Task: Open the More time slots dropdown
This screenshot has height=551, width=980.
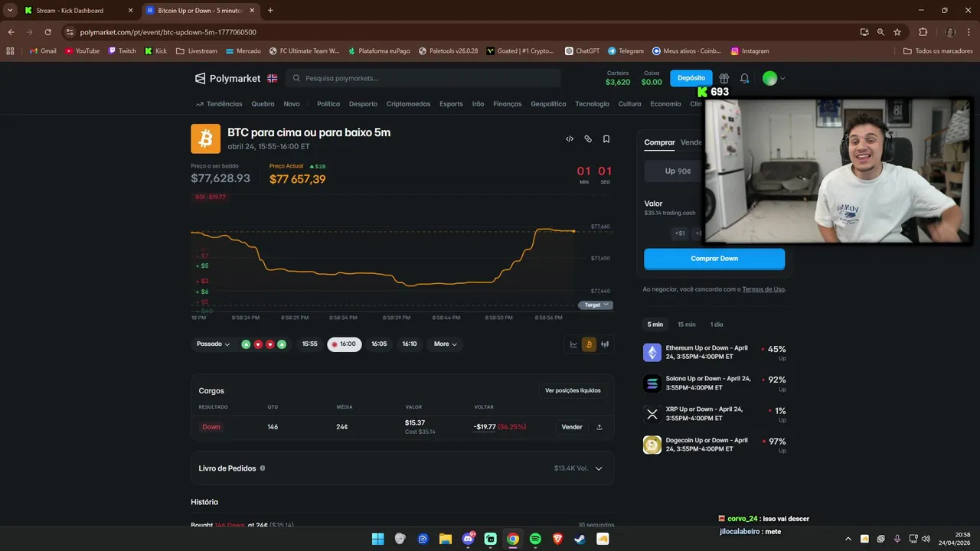Action: coord(445,344)
